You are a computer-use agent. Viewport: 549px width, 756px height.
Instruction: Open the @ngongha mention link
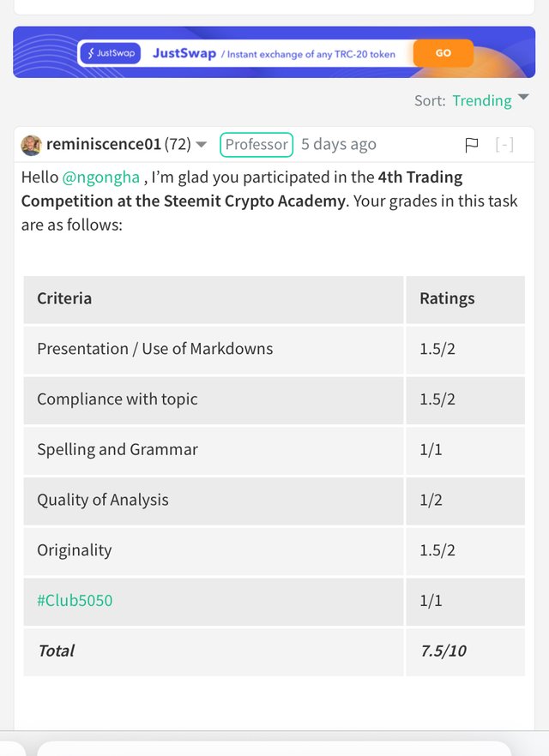click(x=101, y=177)
